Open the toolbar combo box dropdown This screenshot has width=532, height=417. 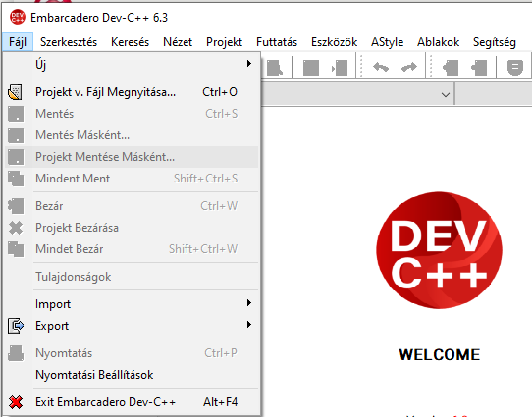446,95
